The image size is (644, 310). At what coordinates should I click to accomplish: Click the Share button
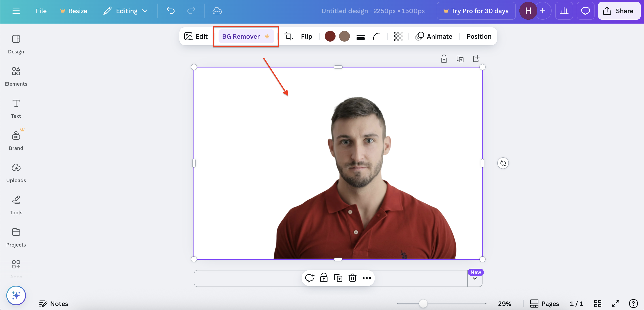(x=619, y=11)
